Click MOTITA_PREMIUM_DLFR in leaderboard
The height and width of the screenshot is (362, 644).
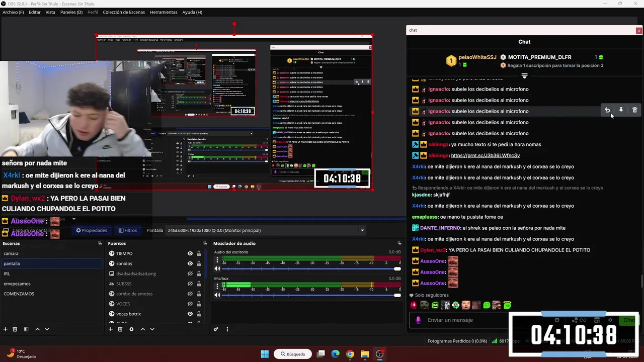pyautogui.click(x=540, y=57)
